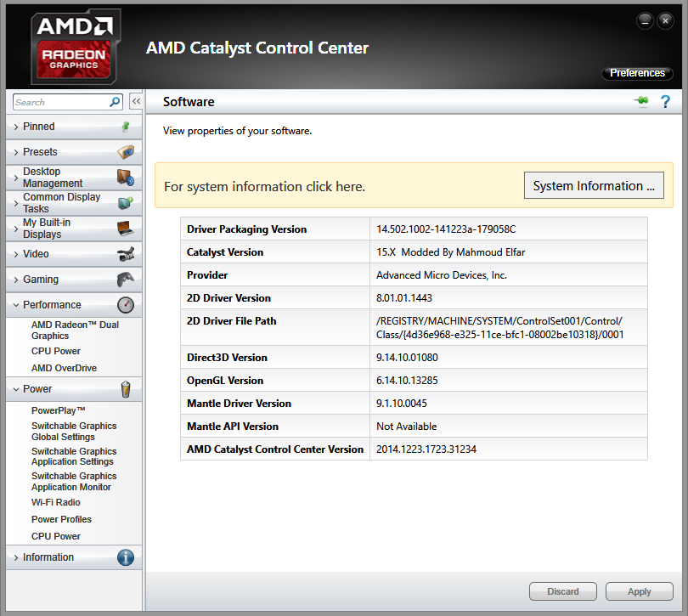Pin this page using the green pin icon
688x616 pixels.
pos(641,101)
